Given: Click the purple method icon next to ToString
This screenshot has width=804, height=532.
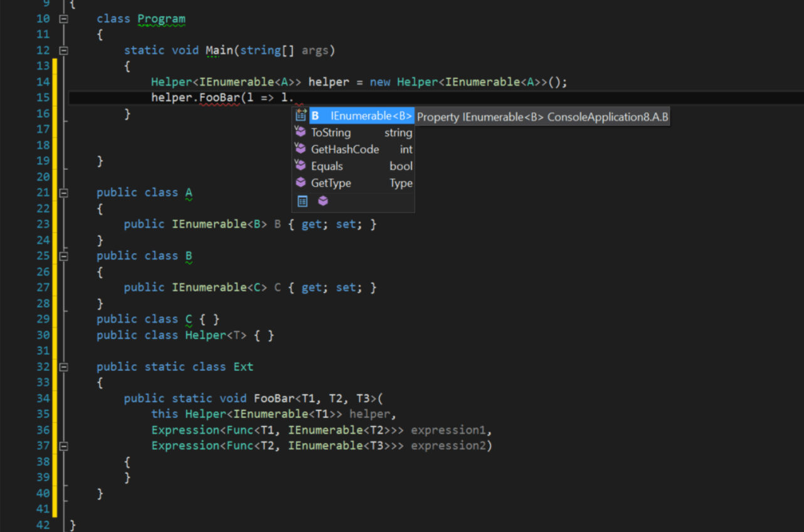Looking at the screenshot, I should point(300,132).
